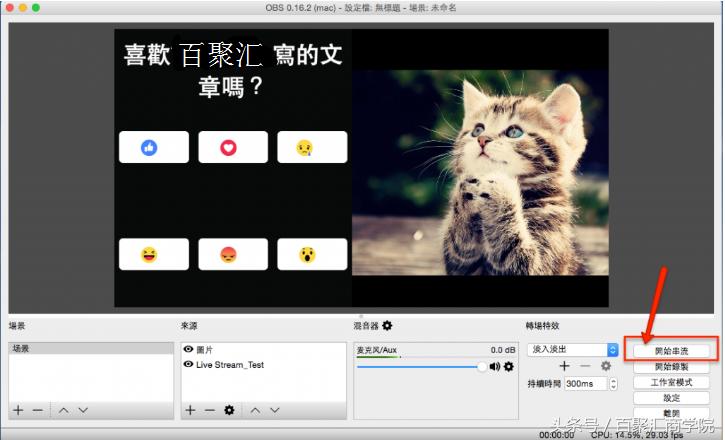Remove selected source in 來源 panel
725x440 pixels.
coord(210,410)
